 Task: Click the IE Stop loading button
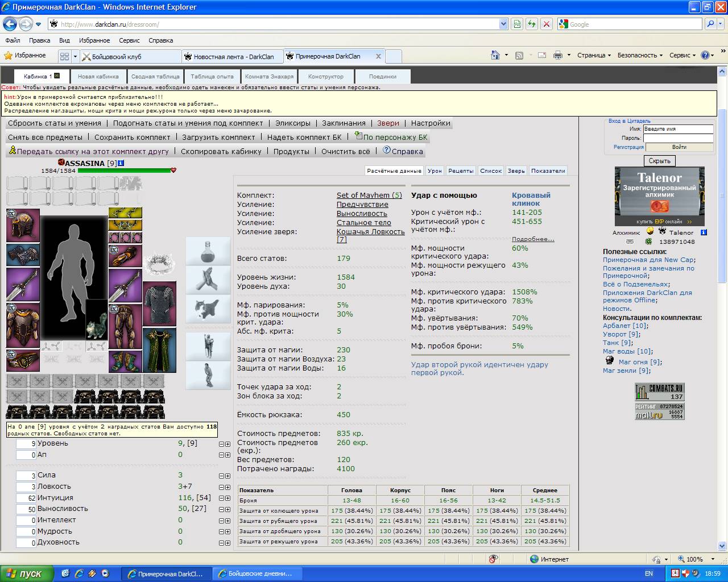pyautogui.click(x=546, y=24)
